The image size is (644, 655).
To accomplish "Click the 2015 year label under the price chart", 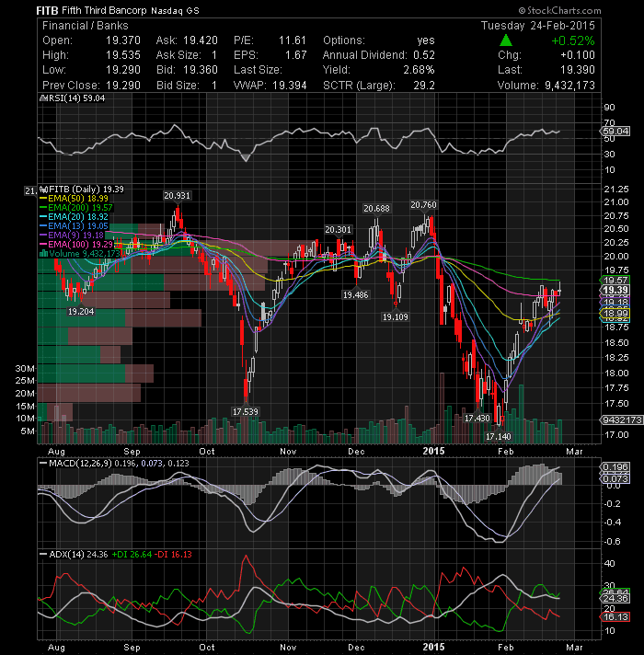I will [x=433, y=451].
